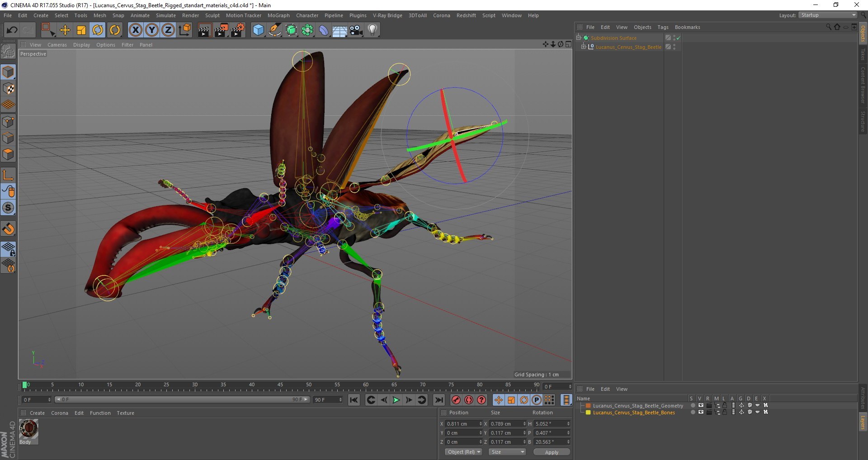868x460 pixels.
Task: Open Object Manager Tags menu
Action: [663, 27]
